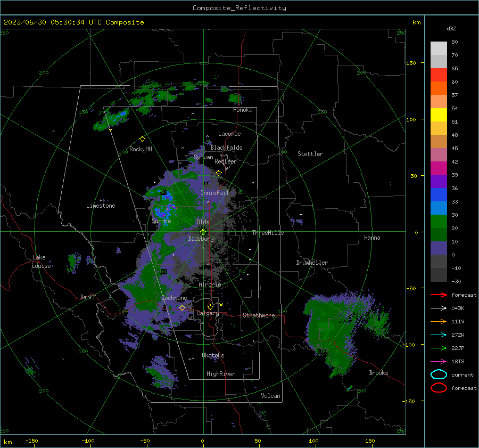The width and height of the screenshot is (479, 448).
Task: Click the Banff label
Action: (x=88, y=297)
